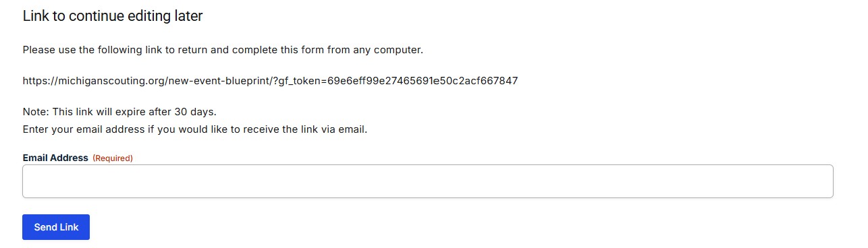
Task: Click the 'Email Address' field label
Action: coord(55,158)
